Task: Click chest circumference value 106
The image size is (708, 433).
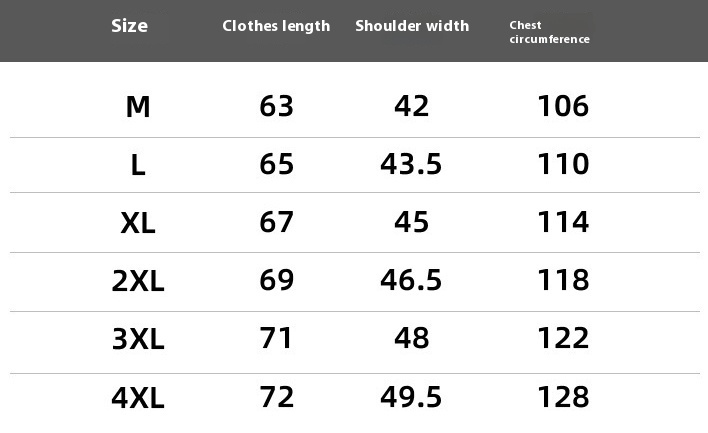Action: point(563,106)
